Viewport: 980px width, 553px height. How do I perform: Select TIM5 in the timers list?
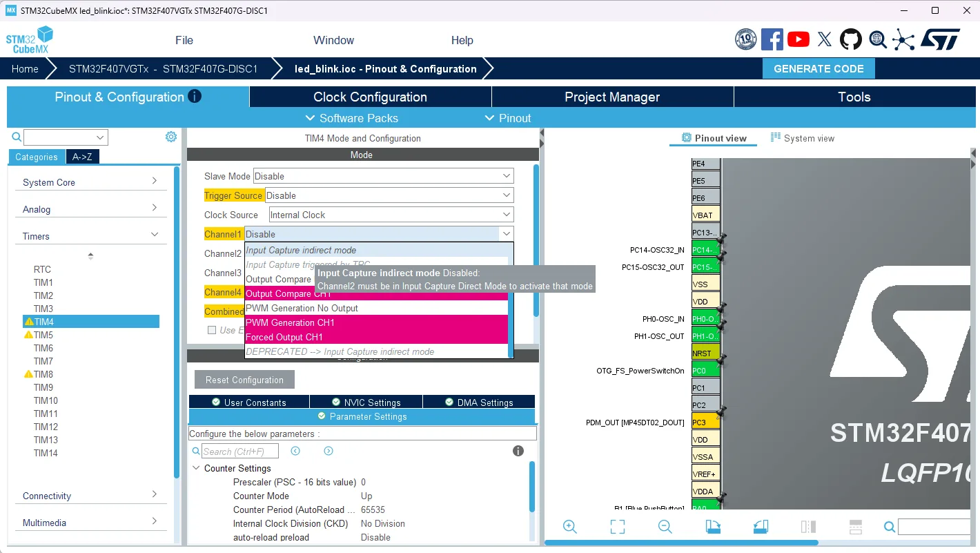pos(43,335)
